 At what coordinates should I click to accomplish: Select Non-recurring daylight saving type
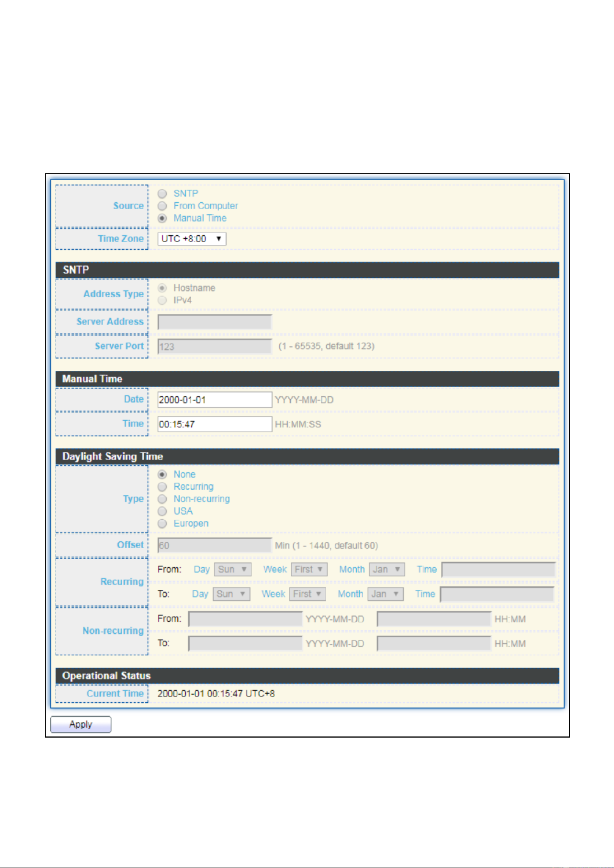click(162, 499)
